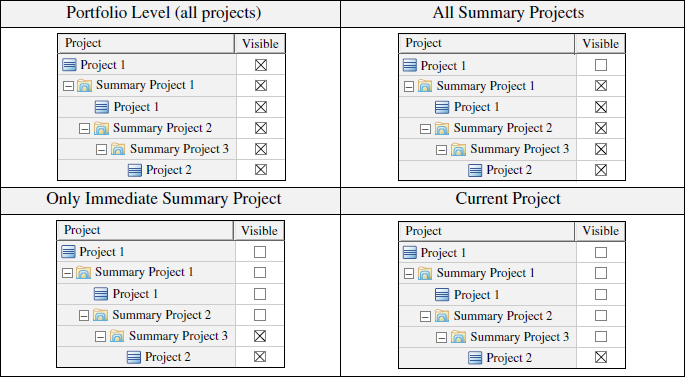Click Summary Project 1 folder icon in Portfolio Level table
Screen dimensions: 689x379
84,85
